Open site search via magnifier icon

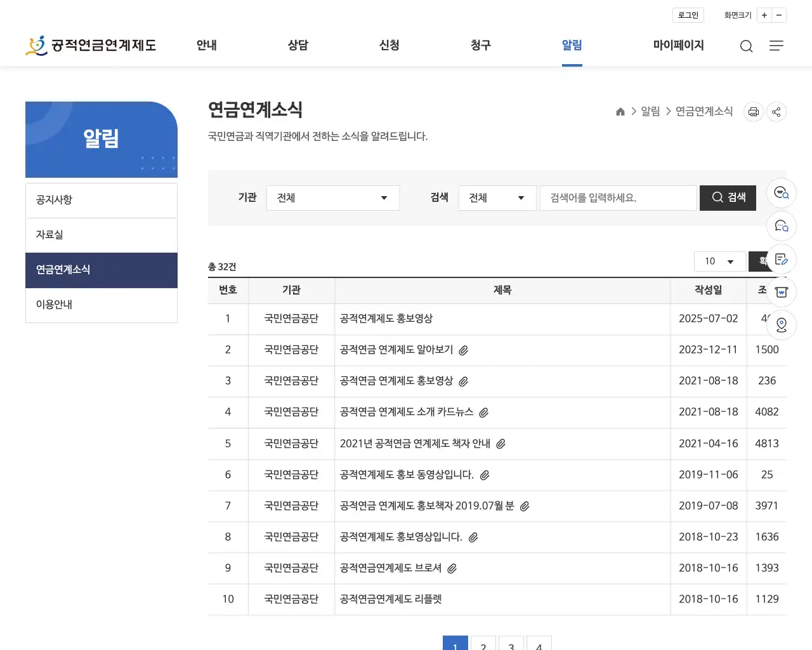coord(746,46)
